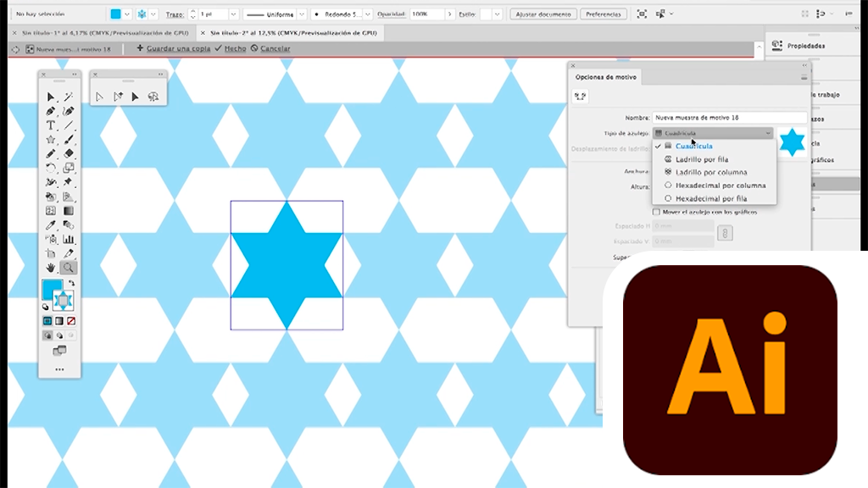Screen dimensions: 868x488
Task: Open the 'Tipo de azulejo' dropdown
Action: tap(713, 133)
